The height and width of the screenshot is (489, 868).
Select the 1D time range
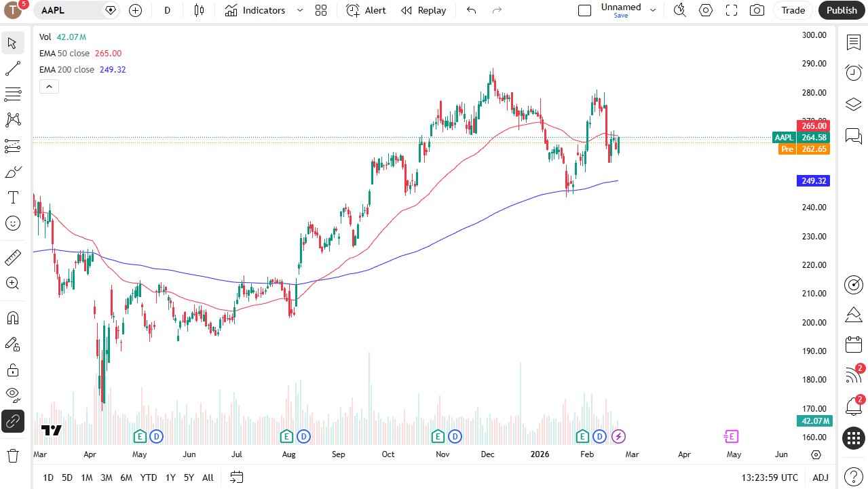point(48,477)
